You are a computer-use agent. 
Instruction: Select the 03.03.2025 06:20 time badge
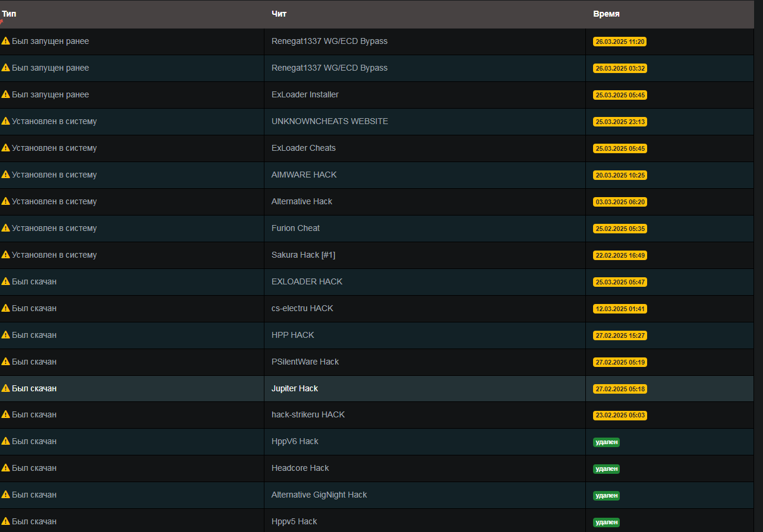[x=620, y=202]
